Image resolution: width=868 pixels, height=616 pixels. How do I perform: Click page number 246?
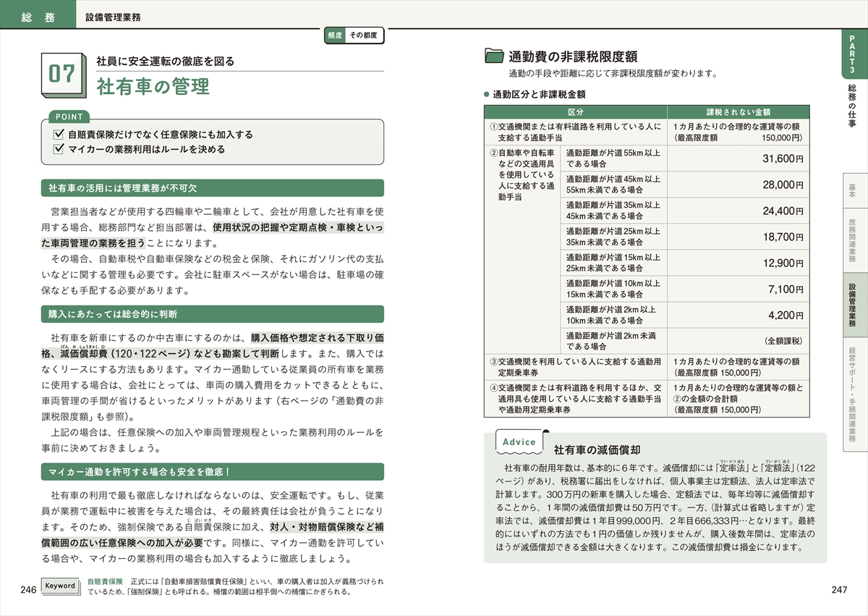29,590
